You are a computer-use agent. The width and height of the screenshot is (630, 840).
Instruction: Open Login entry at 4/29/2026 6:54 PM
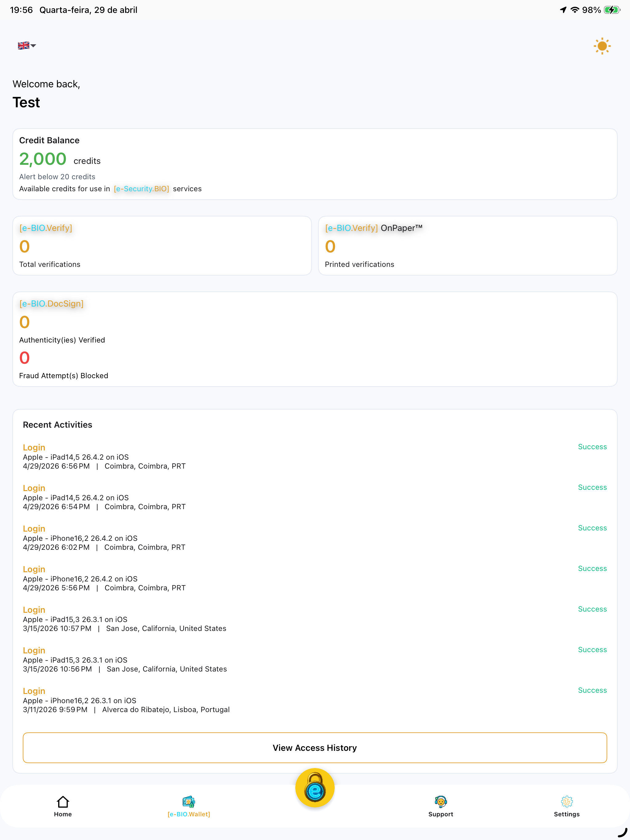pyautogui.click(x=315, y=497)
